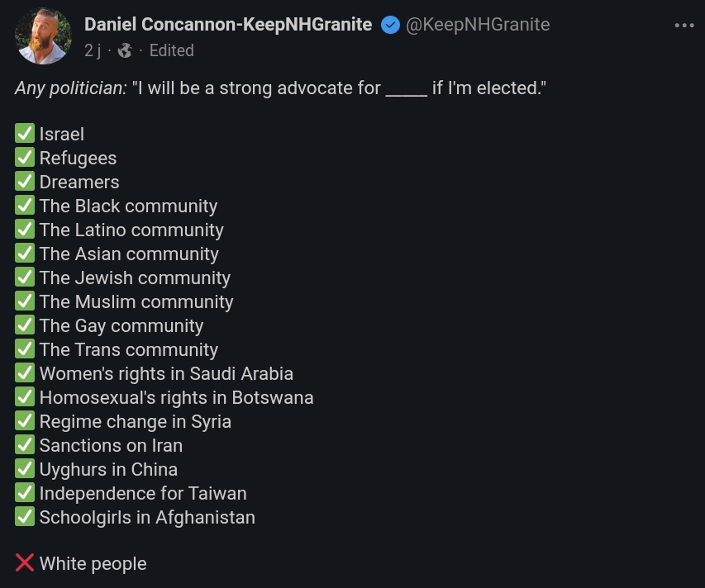Click the blue verified badge icon
Viewport: 705px width, 588px height.
[390, 25]
